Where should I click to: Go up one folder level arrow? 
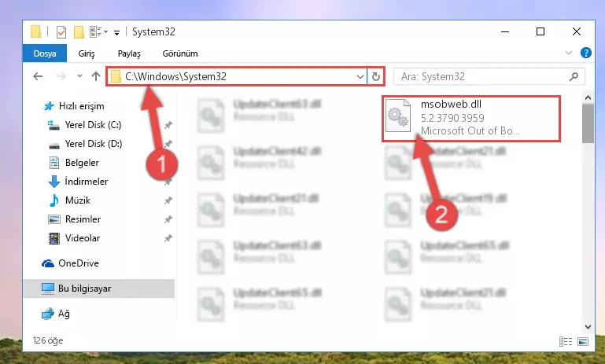[x=96, y=76]
